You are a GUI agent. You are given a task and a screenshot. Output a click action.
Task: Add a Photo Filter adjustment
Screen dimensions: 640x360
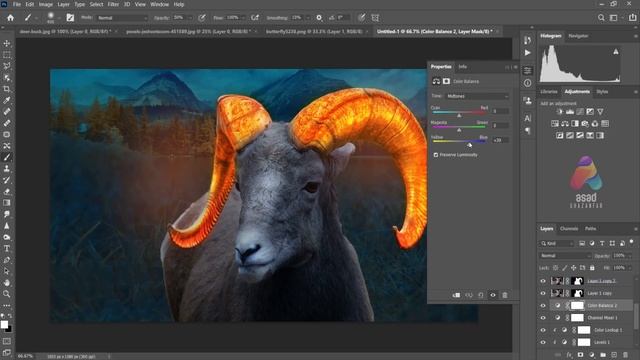(585, 124)
